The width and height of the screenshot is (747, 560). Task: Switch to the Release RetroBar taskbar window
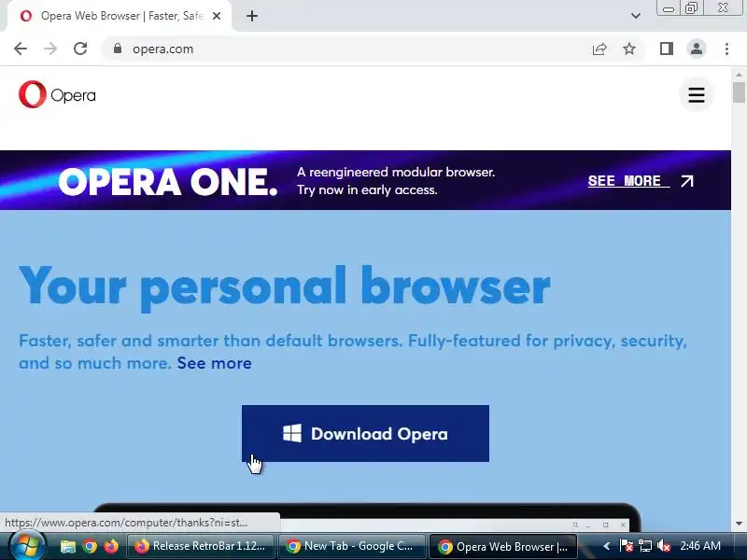click(201, 546)
